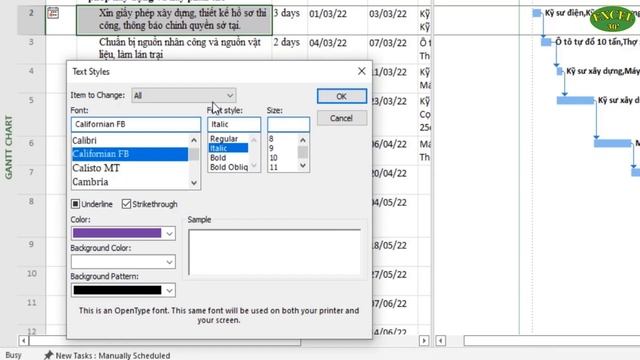Select Californian FB in the font list
This screenshot has width=640, height=360.
point(130,154)
